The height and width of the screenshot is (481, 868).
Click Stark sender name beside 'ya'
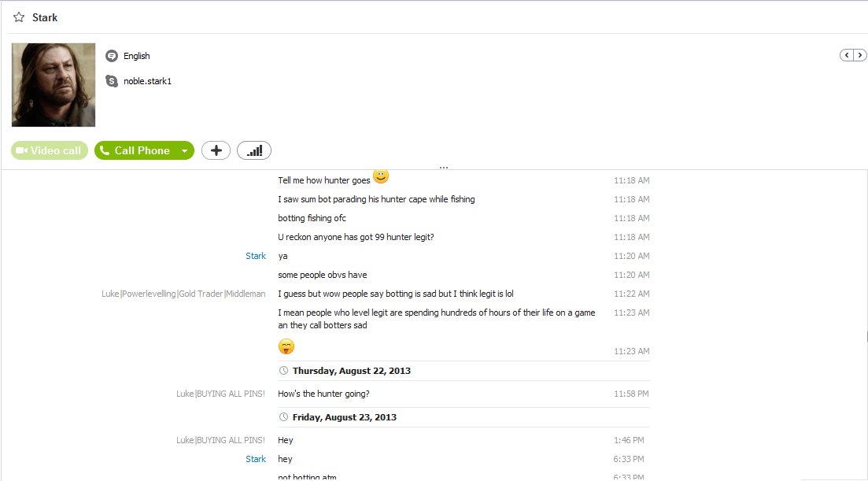[x=256, y=256]
